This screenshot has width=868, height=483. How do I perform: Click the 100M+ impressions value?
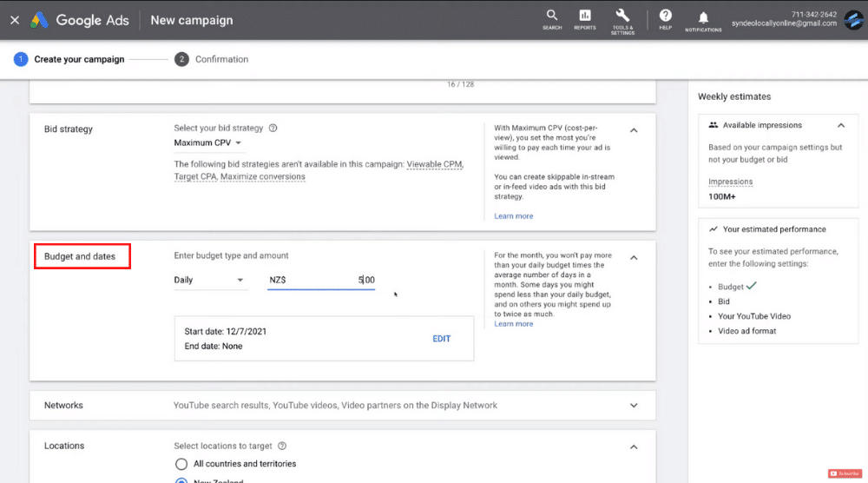pos(722,196)
